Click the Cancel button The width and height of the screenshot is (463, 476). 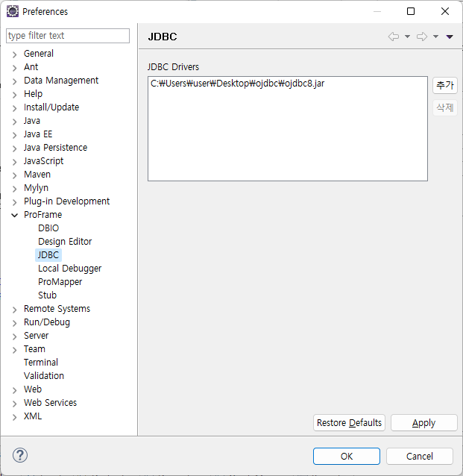pos(420,456)
